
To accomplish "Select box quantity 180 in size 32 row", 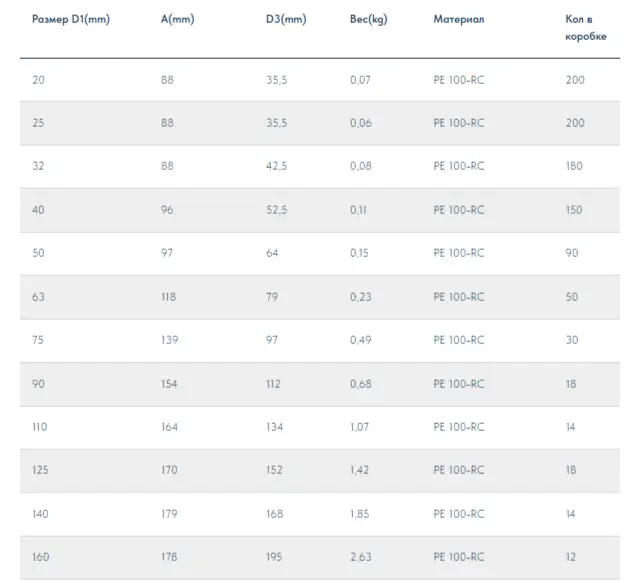I will (x=574, y=166).
